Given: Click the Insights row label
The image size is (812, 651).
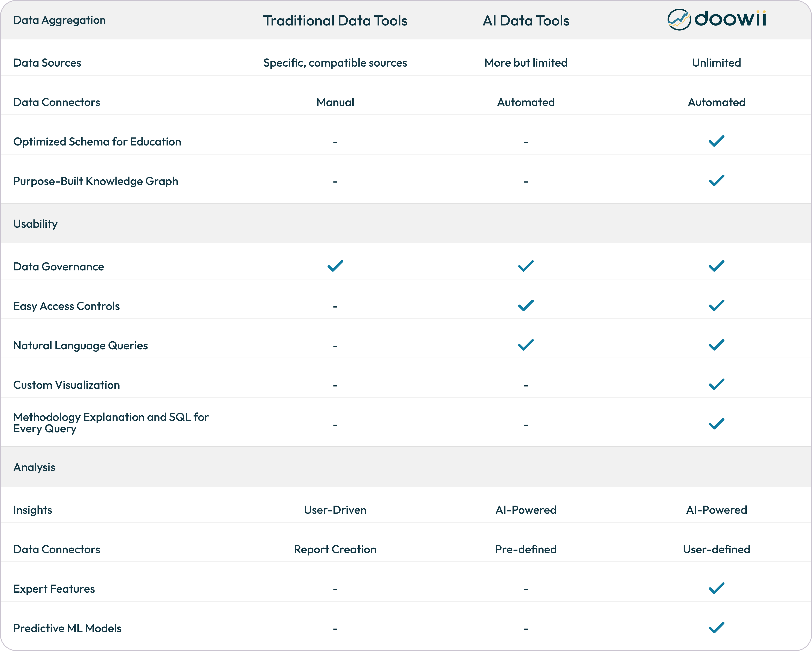Looking at the screenshot, I should coord(33,510).
